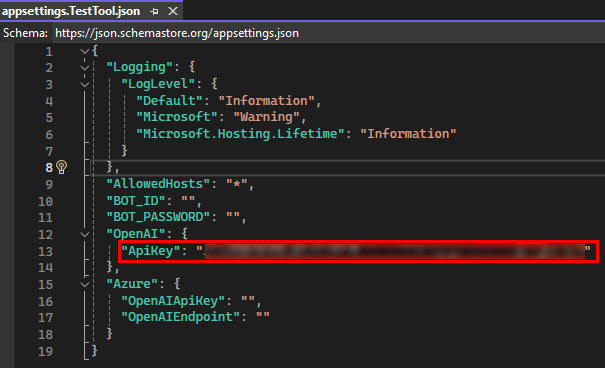Click line number 19 in the gutter
The image size is (605, 368).
coord(45,351)
